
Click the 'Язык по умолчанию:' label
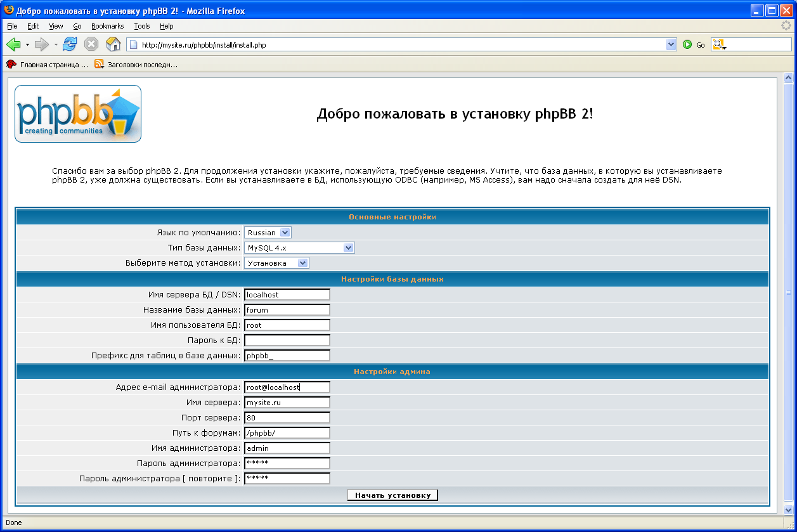tap(198, 233)
